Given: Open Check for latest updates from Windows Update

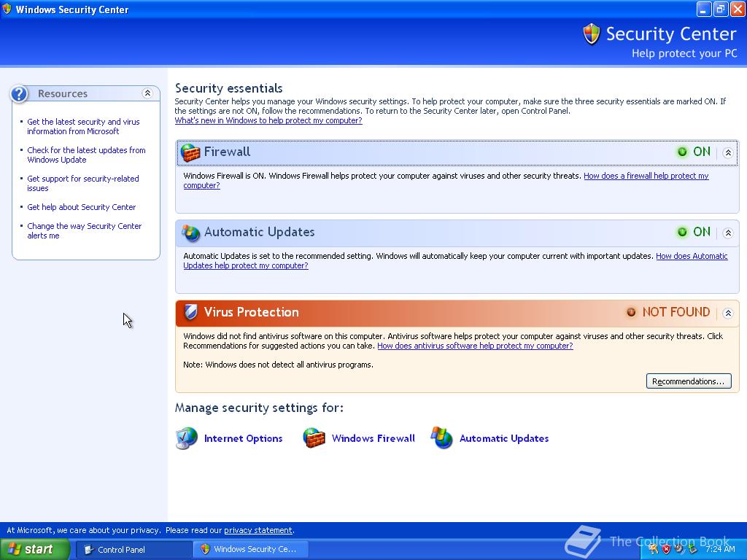Looking at the screenshot, I should click(86, 155).
